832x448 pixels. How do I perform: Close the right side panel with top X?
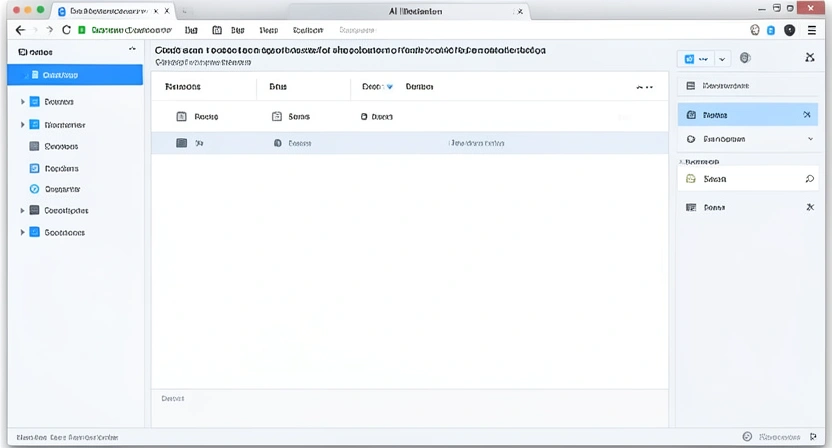810,57
